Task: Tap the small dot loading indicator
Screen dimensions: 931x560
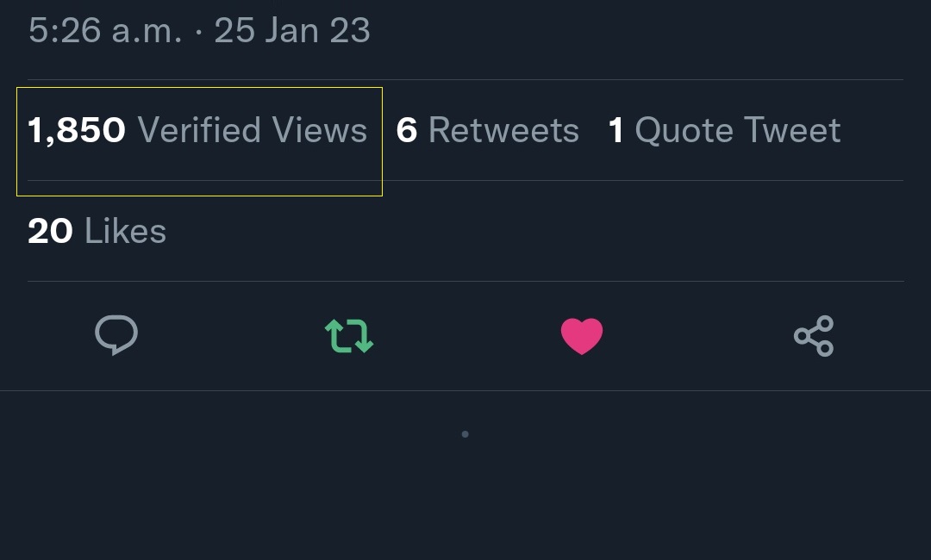Action: coord(465,434)
